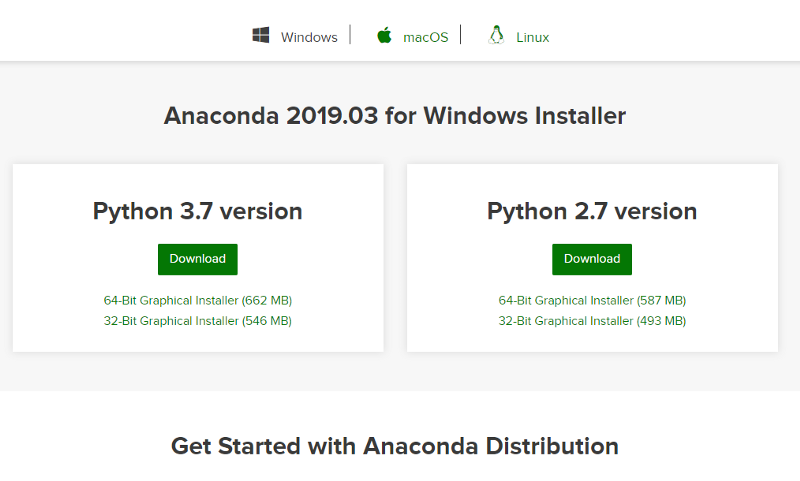Click the Linux penguin icon
800x481 pixels.
[496, 35]
